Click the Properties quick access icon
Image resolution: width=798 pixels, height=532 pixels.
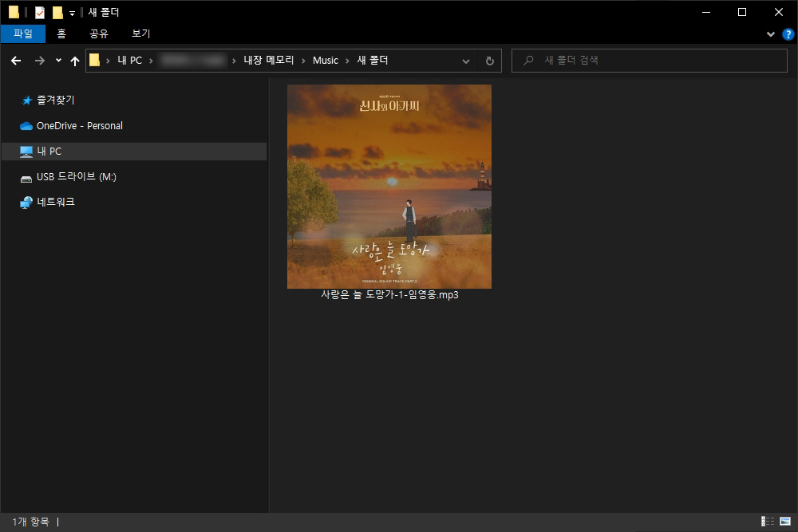[40, 12]
